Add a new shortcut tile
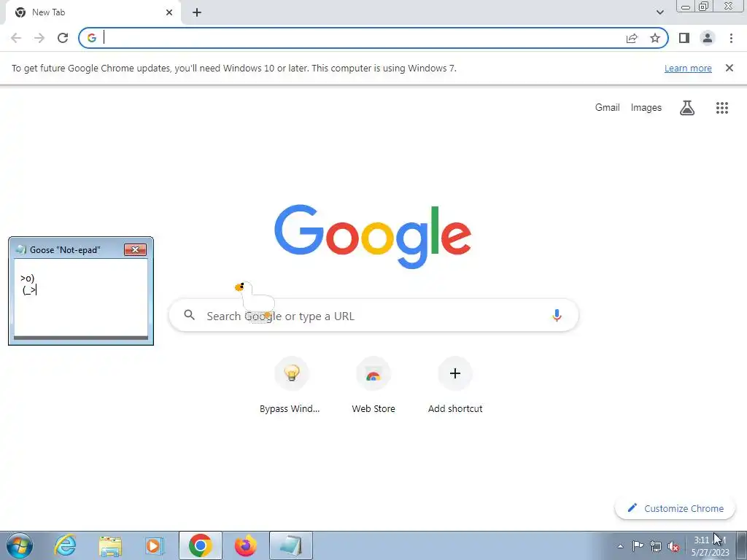This screenshot has width=747, height=560. click(x=455, y=386)
